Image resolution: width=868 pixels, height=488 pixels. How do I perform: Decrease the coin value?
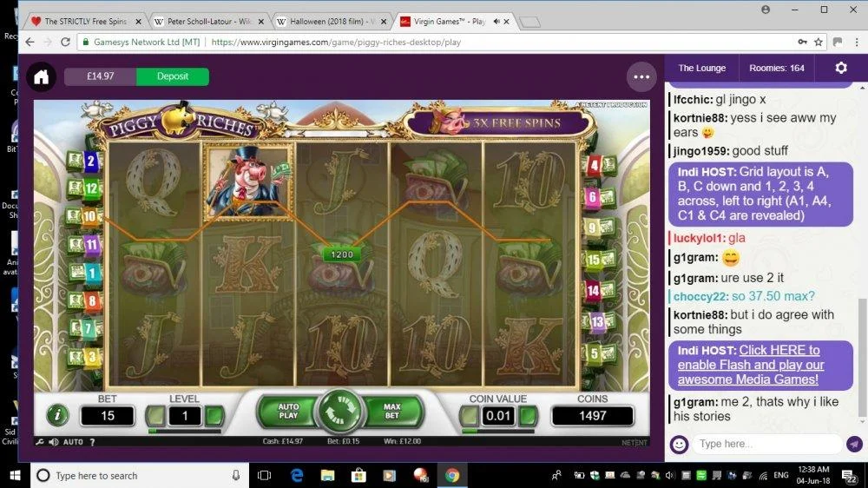pos(469,415)
